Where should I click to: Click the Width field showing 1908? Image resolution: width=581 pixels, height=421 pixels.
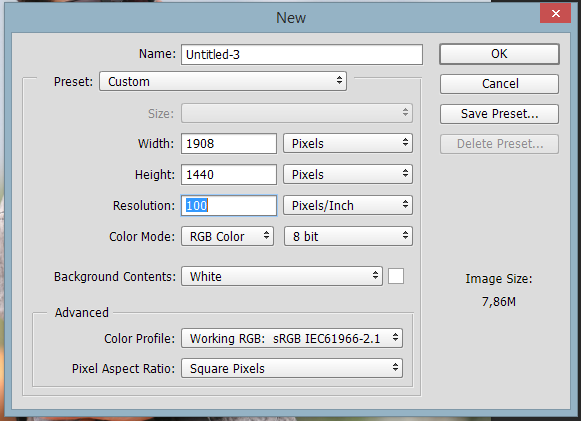[x=229, y=144]
